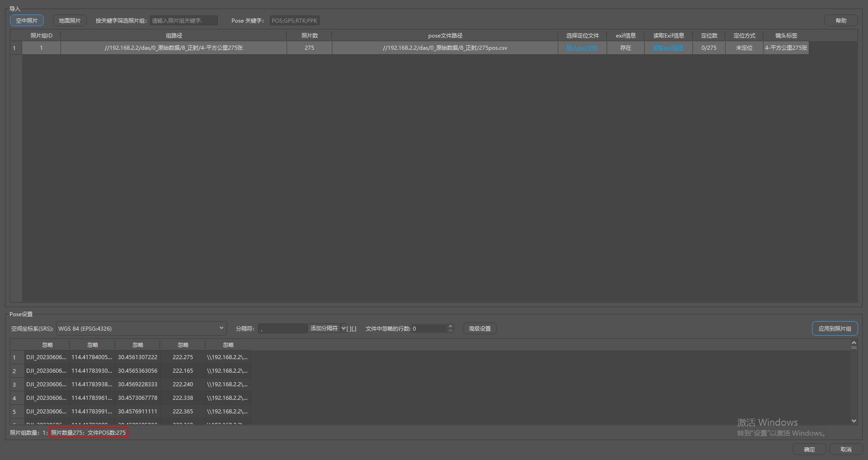Open 忽略 header above DJI filename column
The image size is (868, 460).
coord(47,345)
